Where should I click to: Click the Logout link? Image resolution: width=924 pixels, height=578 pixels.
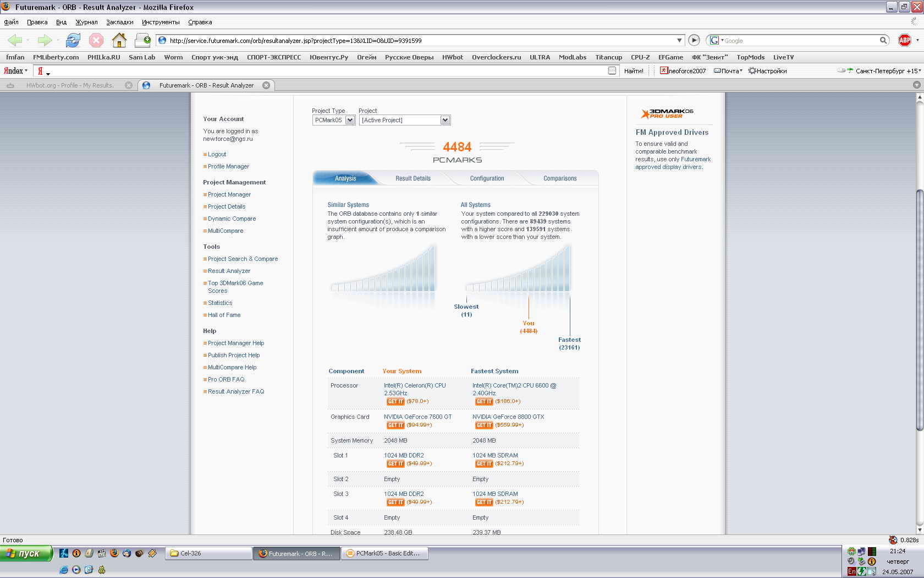pos(217,154)
